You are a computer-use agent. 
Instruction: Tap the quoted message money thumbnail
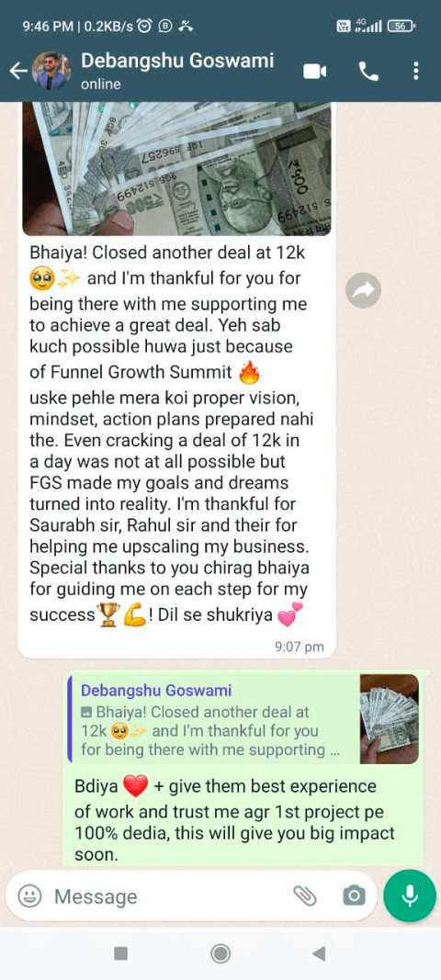click(389, 719)
